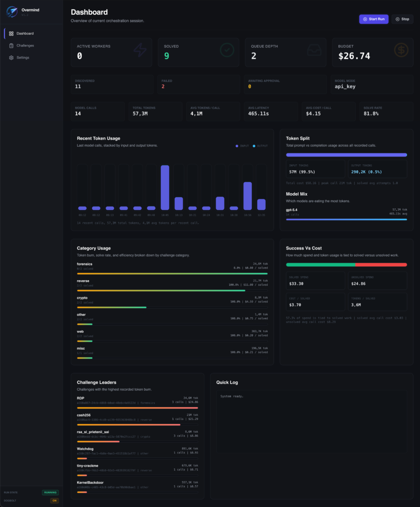Click the Solve Rate value 81.8%
Viewport: 420px width, 507px height.
(x=371, y=113)
